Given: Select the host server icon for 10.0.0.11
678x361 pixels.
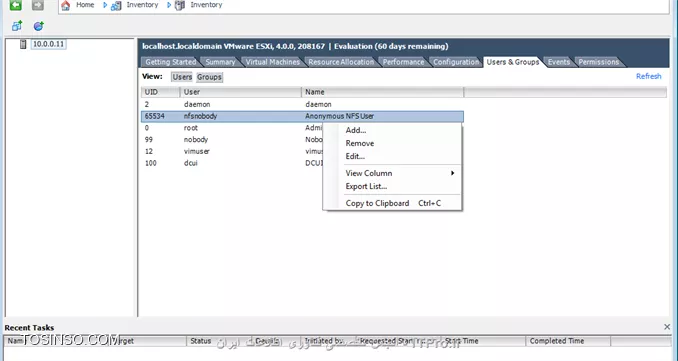Looking at the screenshot, I should [23, 44].
